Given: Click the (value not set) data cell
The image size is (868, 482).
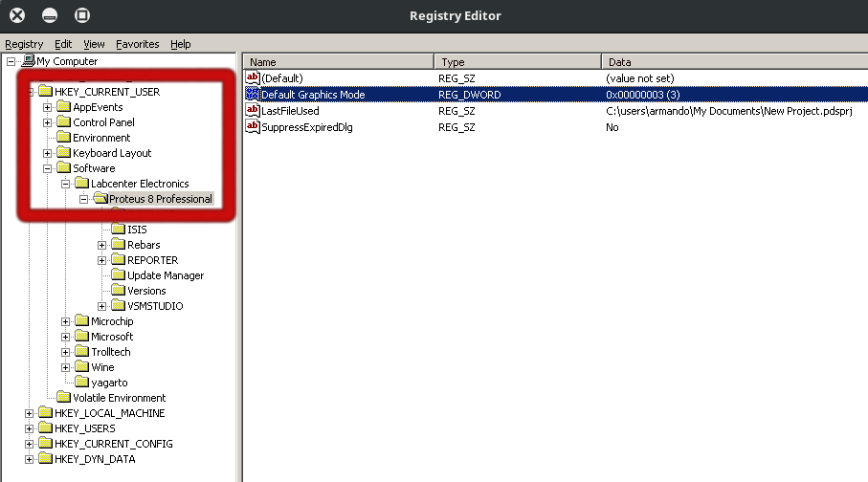Looking at the screenshot, I should point(640,78).
